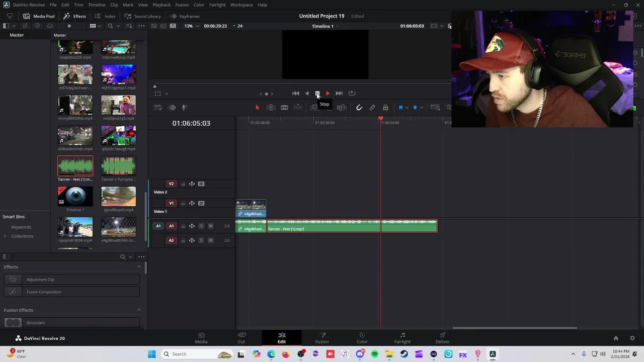Add a blue flag to the clip
The height and width of the screenshot is (362, 644).
point(401,108)
